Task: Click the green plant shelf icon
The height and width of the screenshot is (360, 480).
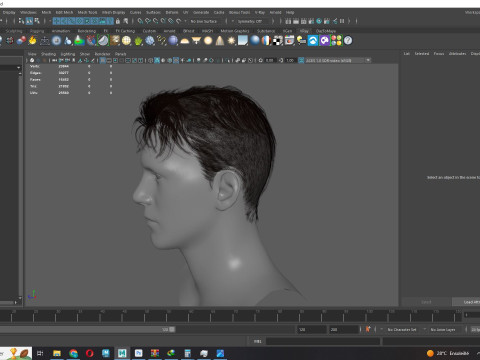Action: [138, 41]
